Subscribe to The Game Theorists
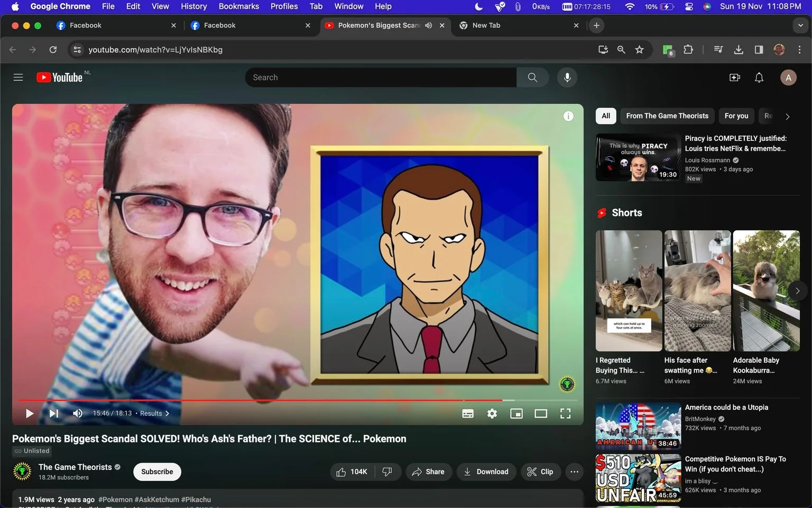The height and width of the screenshot is (508, 812). click(x=156, y=471)
